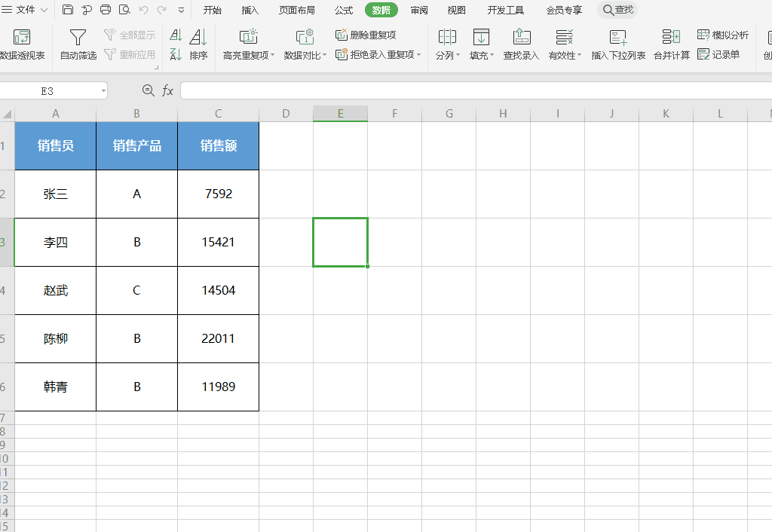Click the Search (查找) button
The width and height of the screenshot is (772, 532).
(617, 10)
